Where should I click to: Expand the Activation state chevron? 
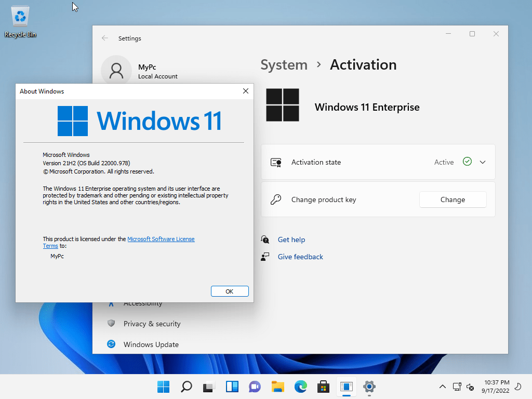click(x=483, y=162)
